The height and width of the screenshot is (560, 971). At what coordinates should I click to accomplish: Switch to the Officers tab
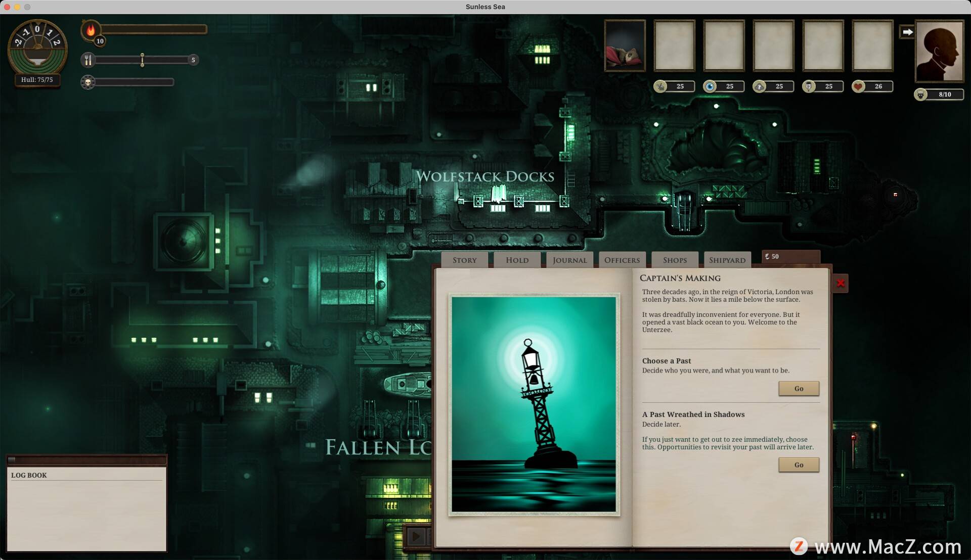(x=622, y=260)
